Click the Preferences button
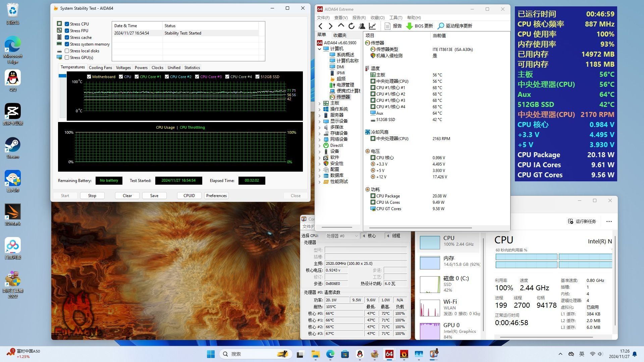644x362 pixels. tap(216, 196)
